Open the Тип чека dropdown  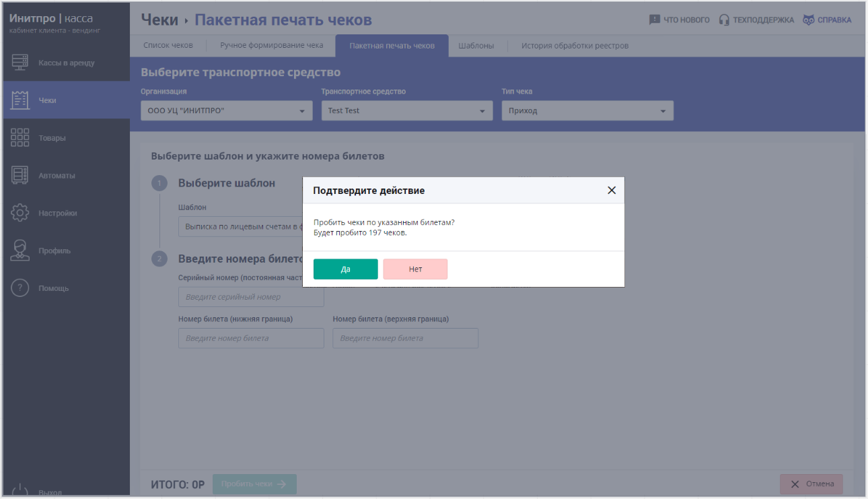click(587, 110)
